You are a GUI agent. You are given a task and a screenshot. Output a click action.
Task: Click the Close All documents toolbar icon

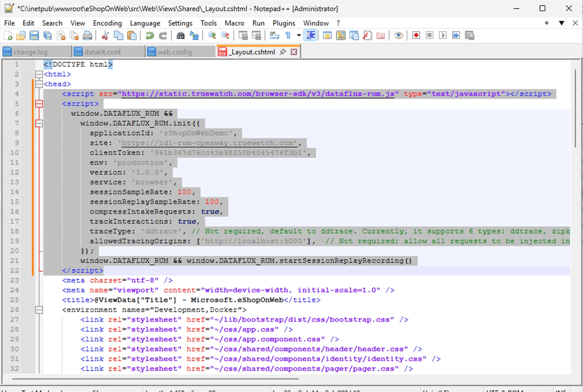[x=74, y=36]
